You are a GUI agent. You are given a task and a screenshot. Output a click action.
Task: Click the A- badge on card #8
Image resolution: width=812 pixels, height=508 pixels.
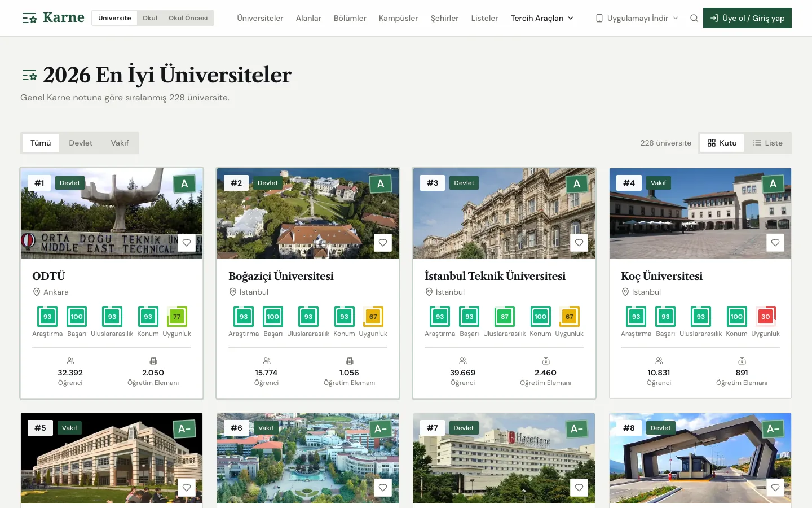pos(773,428)
